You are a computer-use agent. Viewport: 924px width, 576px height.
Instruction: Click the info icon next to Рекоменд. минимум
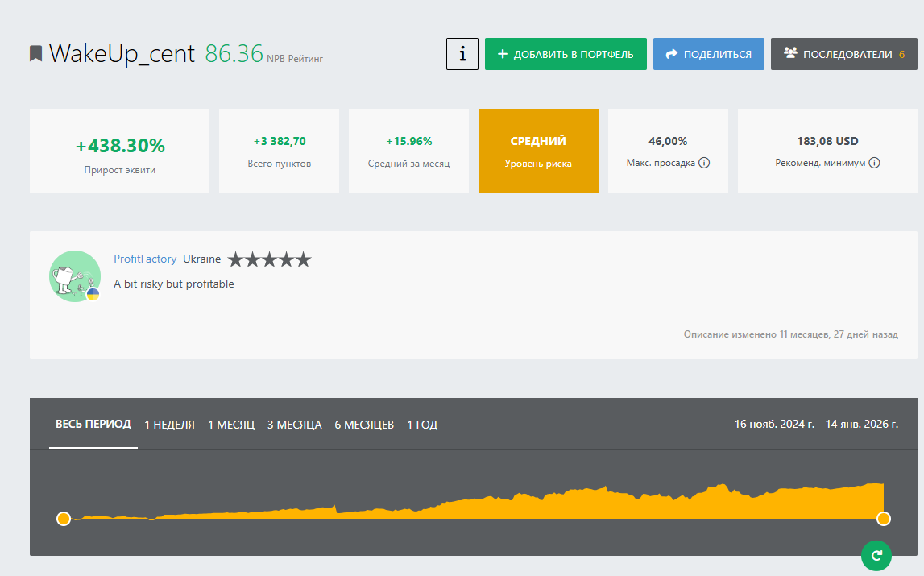[x=874, y=163]
